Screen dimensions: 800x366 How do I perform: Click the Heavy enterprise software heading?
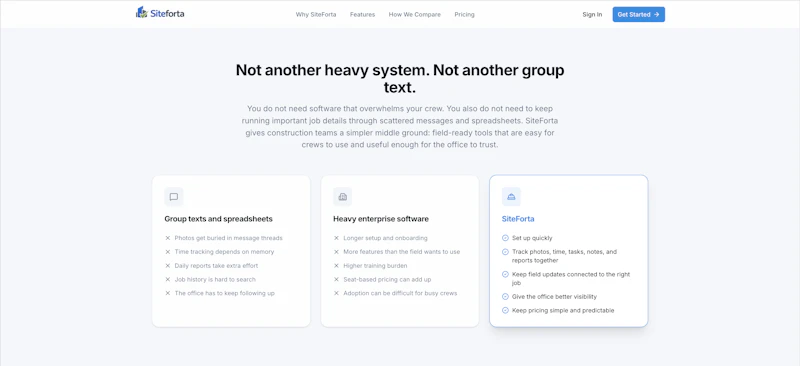pyautogui.click(x=381, y=219)
